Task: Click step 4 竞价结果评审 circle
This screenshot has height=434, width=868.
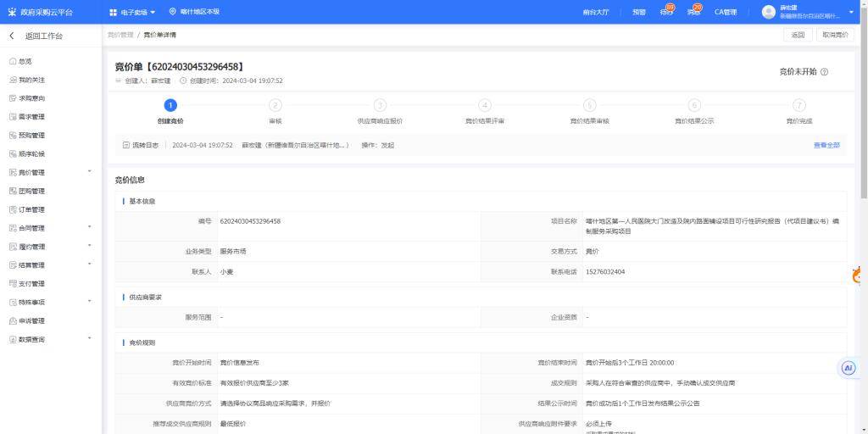Action: [484, 105]
